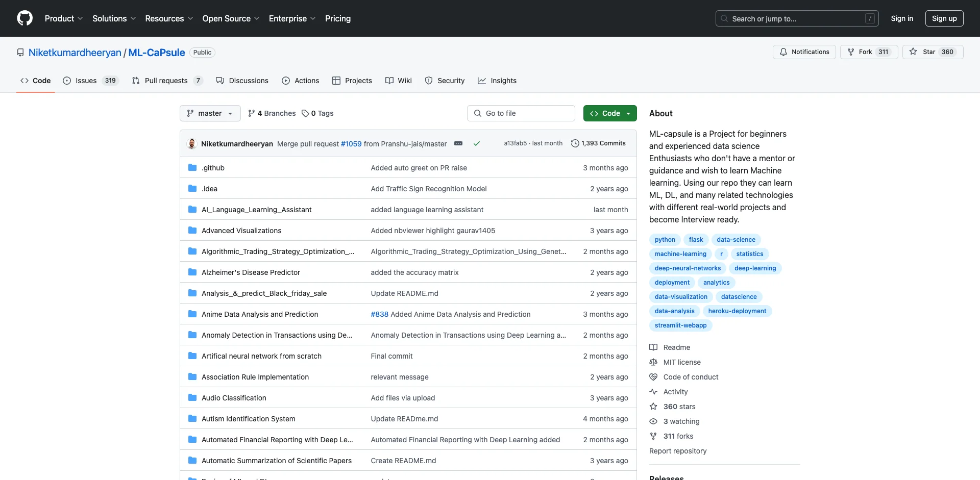Open Automatic Summarization of Scientific Papers folder
The height and width of the screenshot is (480, 980).
click(x=277, y=461)
